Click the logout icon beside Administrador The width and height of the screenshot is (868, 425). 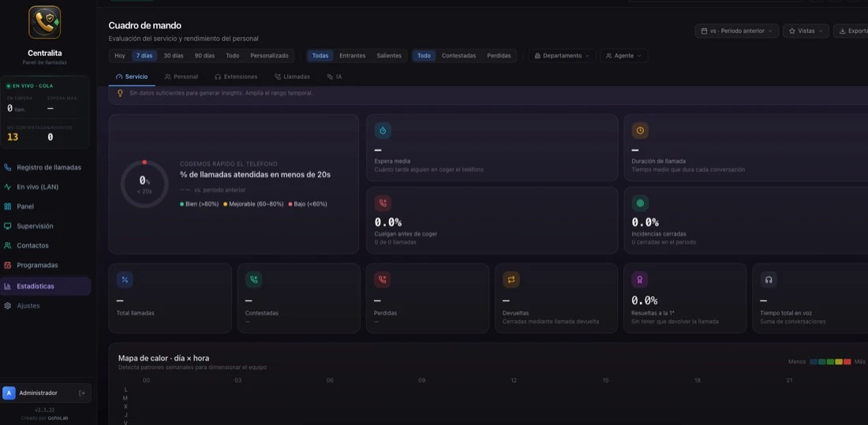(82, 393)
